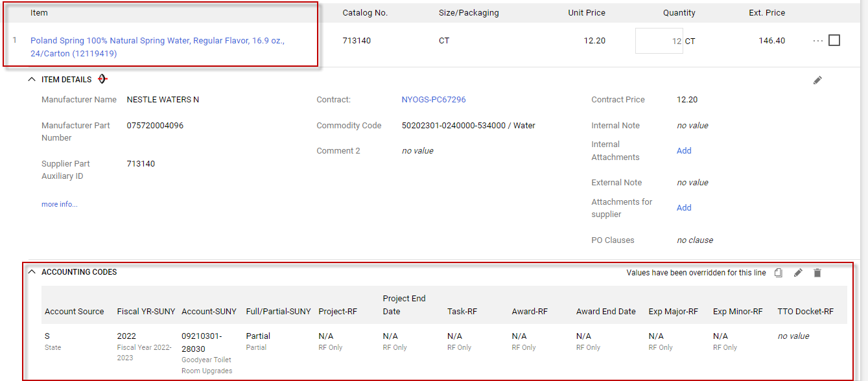Edit Accounting Codes with the pencil icon
Viewport: 868px width, 381px height.
798,273
